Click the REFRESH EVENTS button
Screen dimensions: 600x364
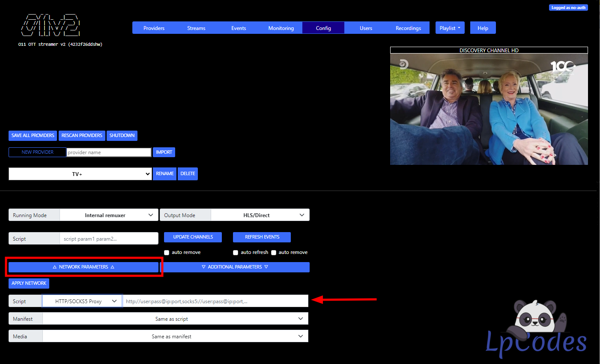pos(262,237)
